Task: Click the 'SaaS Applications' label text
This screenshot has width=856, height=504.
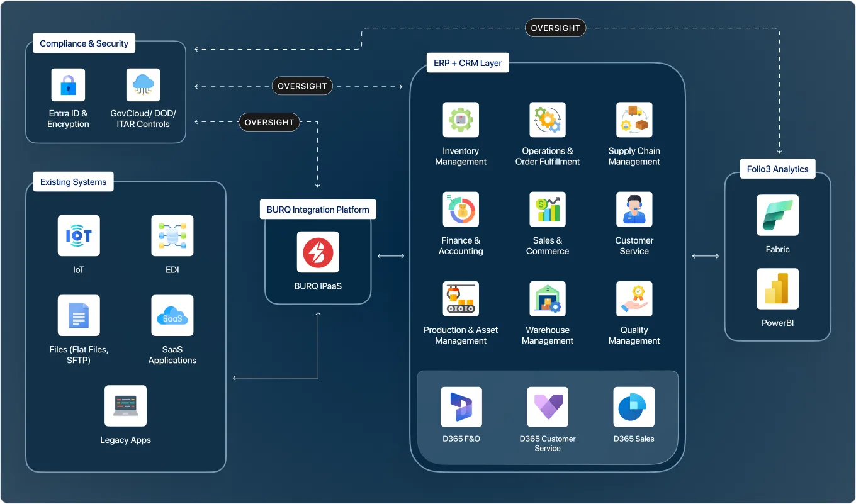Action: pos(172,355)
